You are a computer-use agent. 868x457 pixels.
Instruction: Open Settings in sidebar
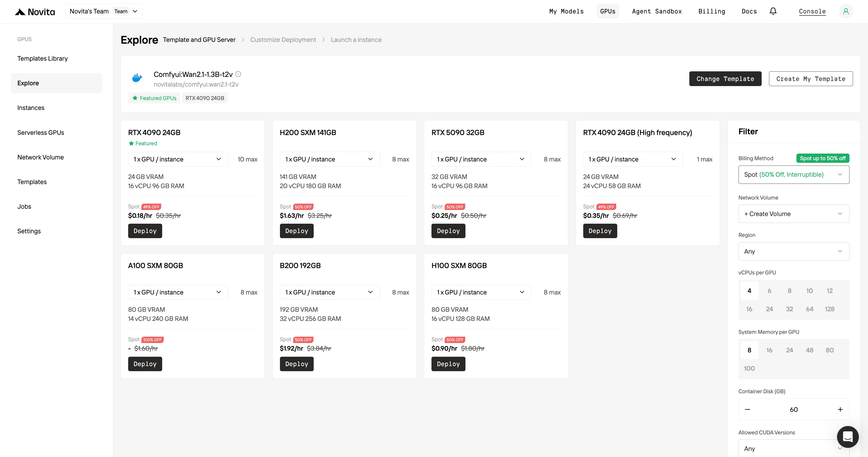coord(56,231)
